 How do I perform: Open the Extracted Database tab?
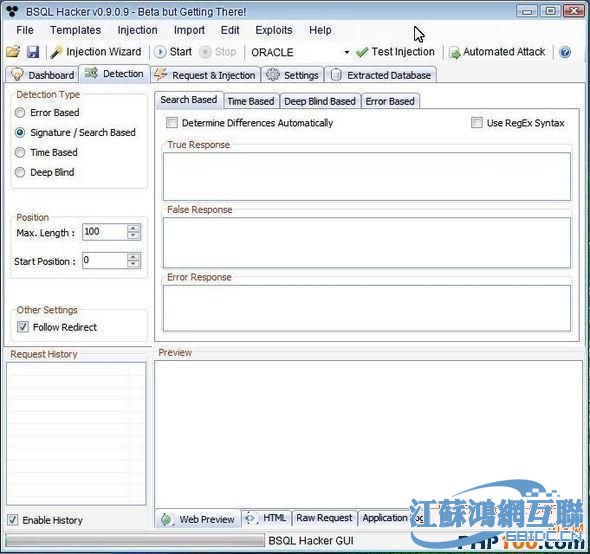point(380,75)
